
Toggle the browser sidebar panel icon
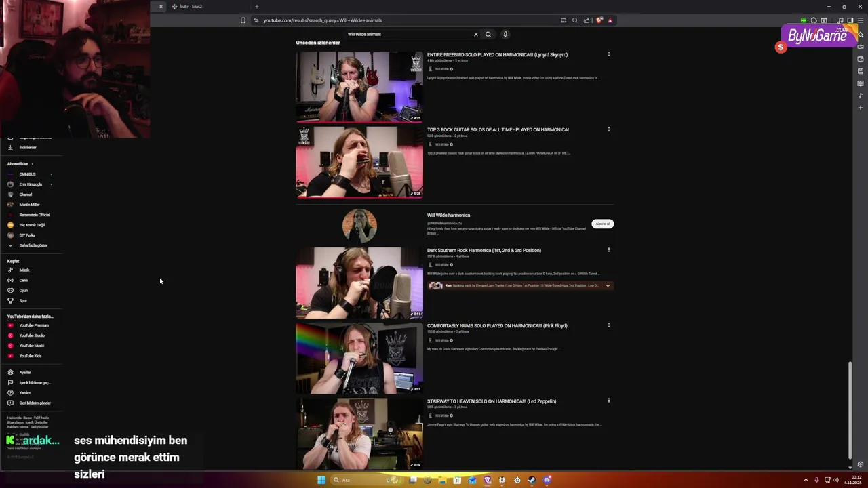(850, 20)
